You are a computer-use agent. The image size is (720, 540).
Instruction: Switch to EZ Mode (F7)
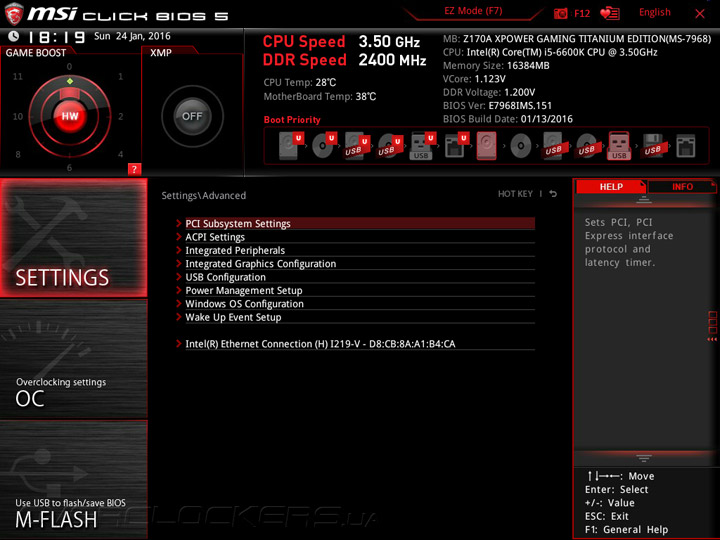[x=473, y=11]
